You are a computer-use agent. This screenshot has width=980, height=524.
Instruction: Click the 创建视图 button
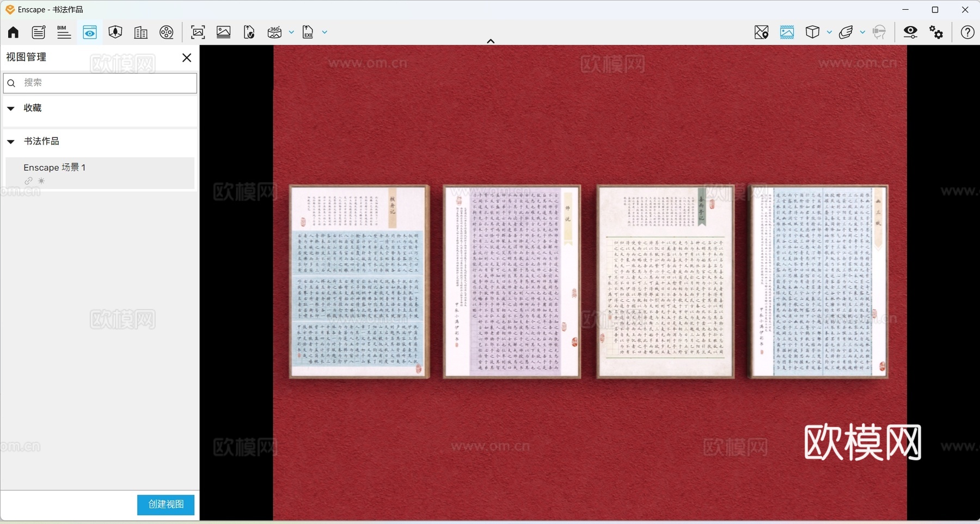[x=166, y=504]
